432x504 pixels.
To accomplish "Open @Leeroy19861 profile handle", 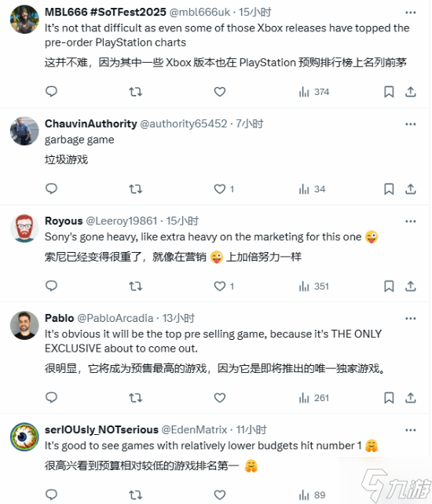I will (x=122, y=221).
